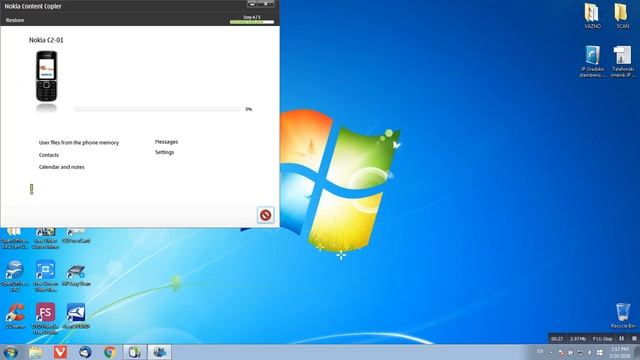Show hidden tray icons arrow
The width and height of the screenshot is (640, 360).
click(x=551, y=352)
